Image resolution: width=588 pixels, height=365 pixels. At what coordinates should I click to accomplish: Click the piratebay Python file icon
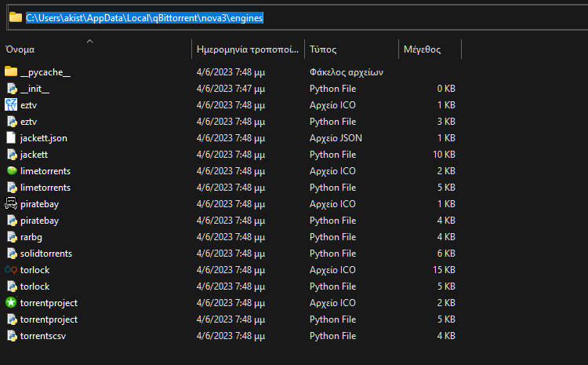pos(12,221)
